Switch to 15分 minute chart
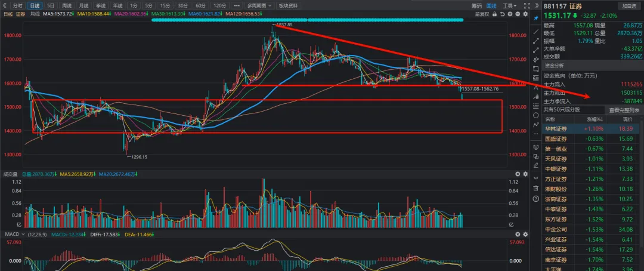This screenshot has height=271, width=644. (x=165, y=6)
